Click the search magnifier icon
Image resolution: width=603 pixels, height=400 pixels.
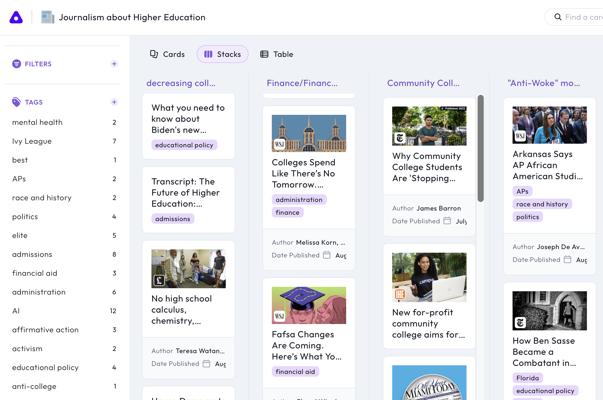[x=558, y=17]
